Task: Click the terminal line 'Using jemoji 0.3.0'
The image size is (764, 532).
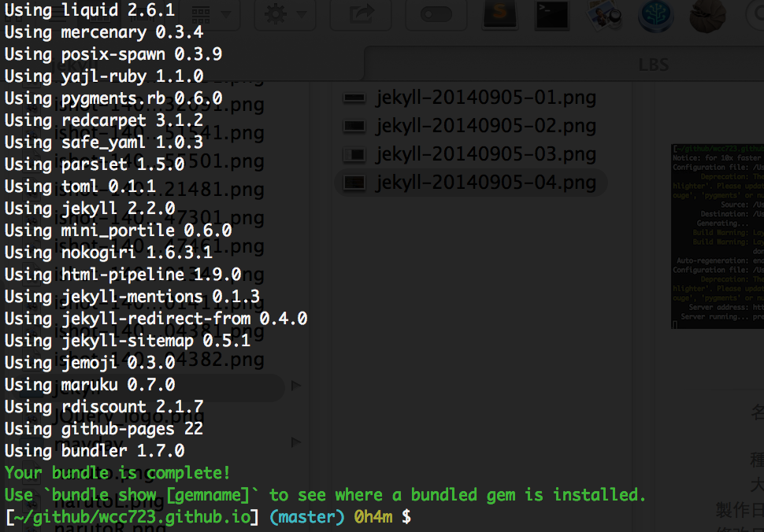Action: (x=90, y=362)
